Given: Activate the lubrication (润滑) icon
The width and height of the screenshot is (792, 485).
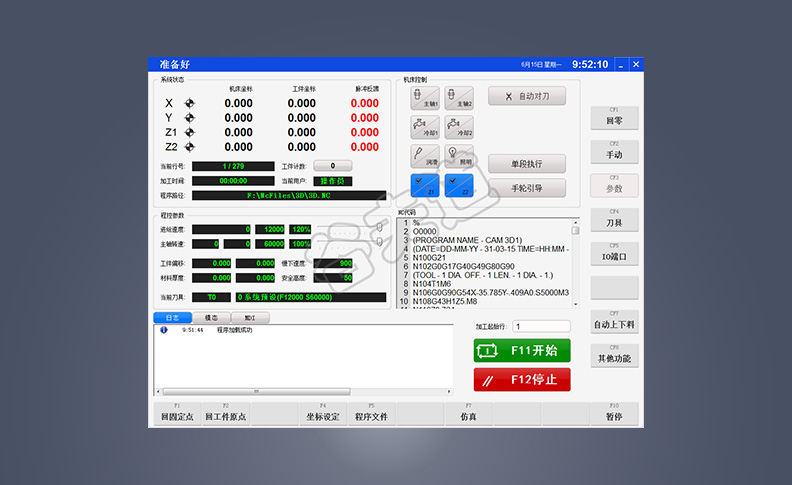Looking at the screenshot, I should [x=425, y=155].
